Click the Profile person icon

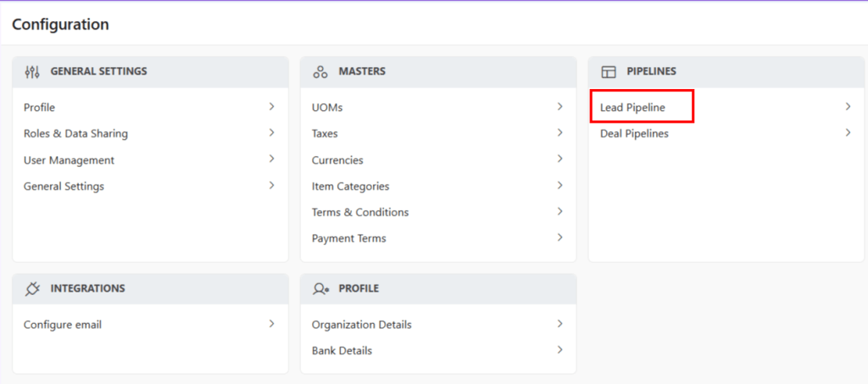(320, 288)
